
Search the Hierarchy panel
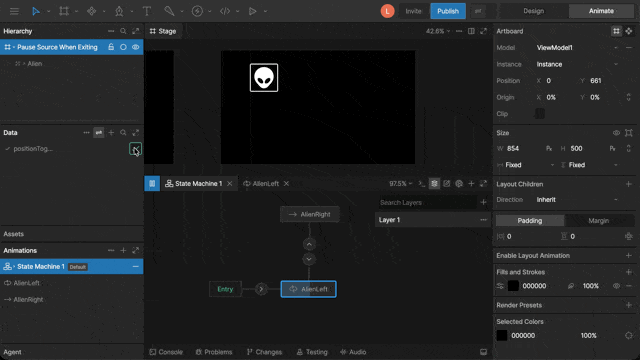point(123,31)
